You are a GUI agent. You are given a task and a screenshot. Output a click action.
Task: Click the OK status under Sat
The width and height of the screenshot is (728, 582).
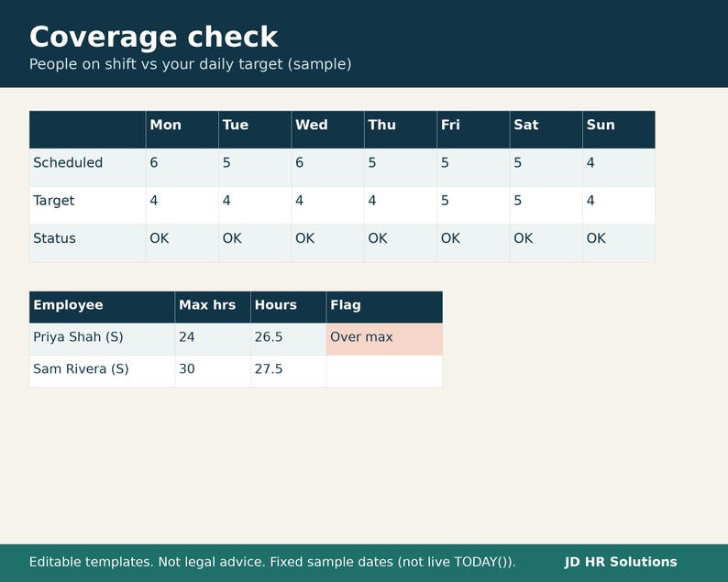point(546,243)
